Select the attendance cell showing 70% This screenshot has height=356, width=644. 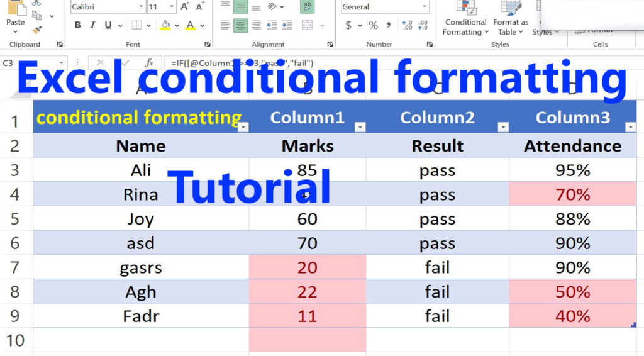572,194
